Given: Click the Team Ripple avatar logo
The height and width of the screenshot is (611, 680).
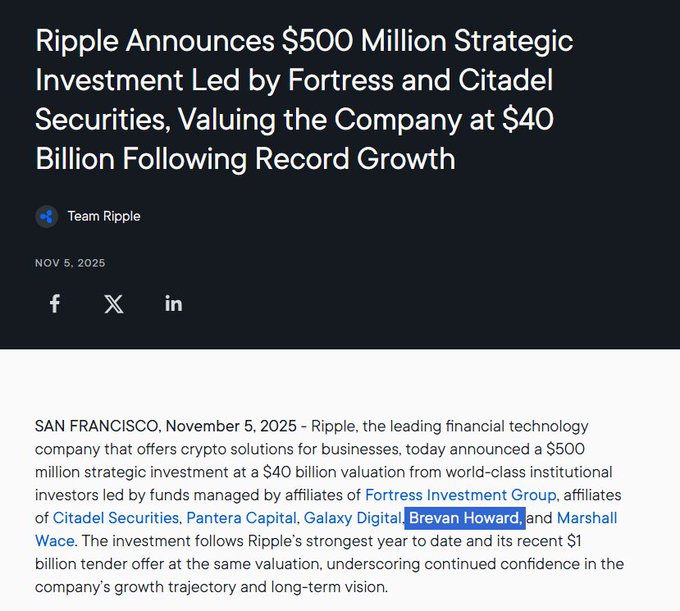Looking at the screenshot, I should [x=46, y=216].
